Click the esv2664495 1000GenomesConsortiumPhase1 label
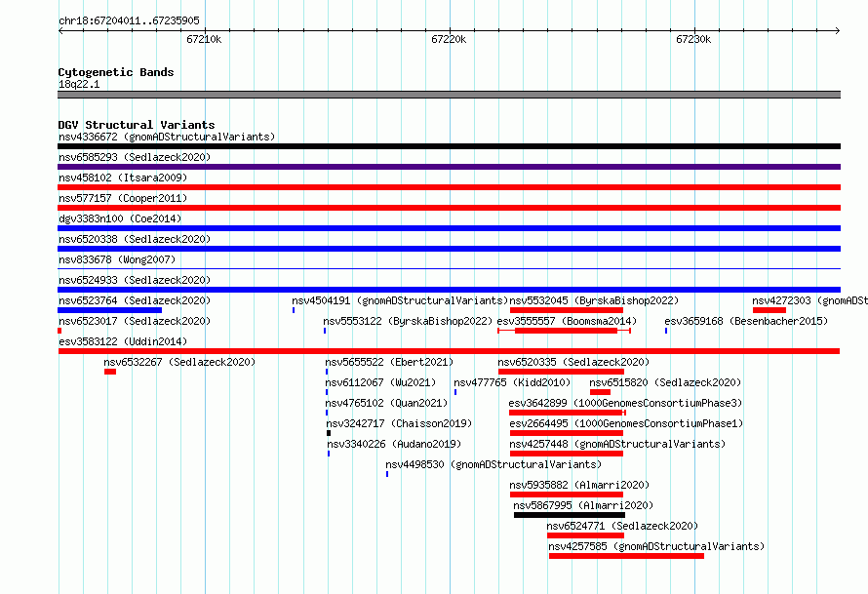Screen dimensions: 868x594 pos(626,423)
